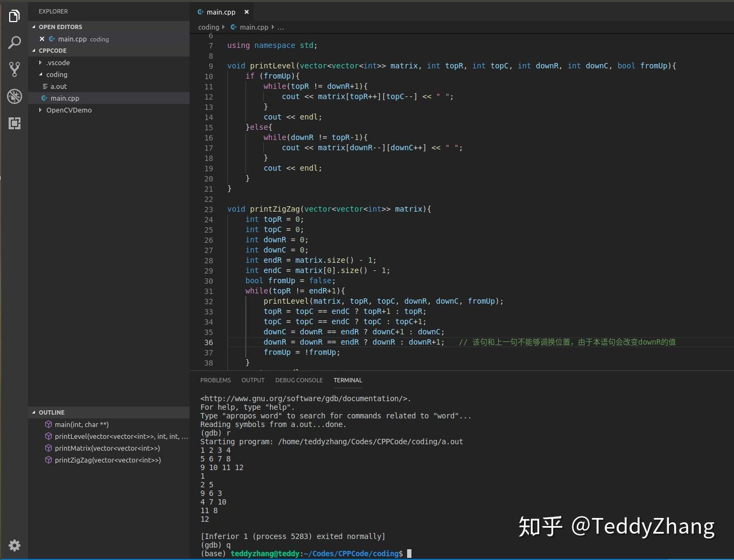Open main.cpp from the CPPCODE tree
The width and height of the screenshot is (734, 560).
tap(109, 98)
